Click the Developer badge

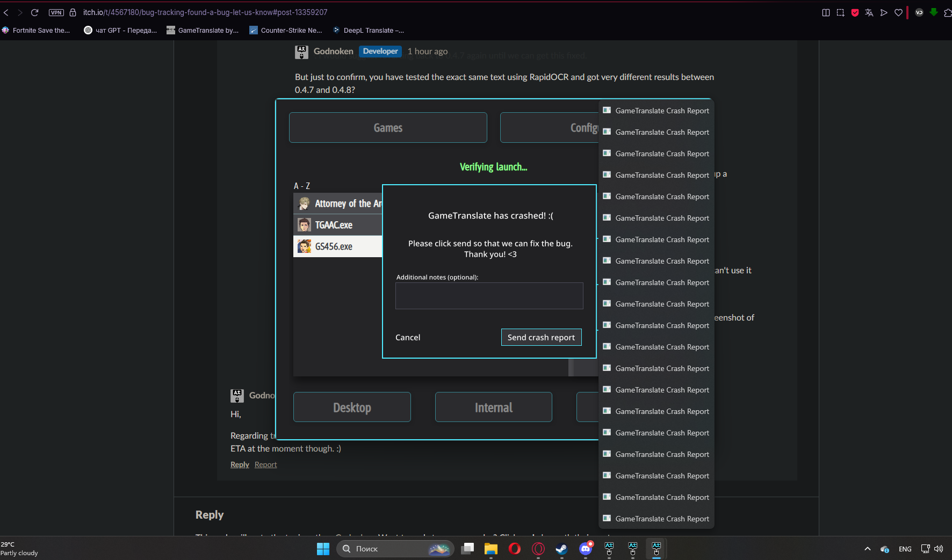pos(380,51)
